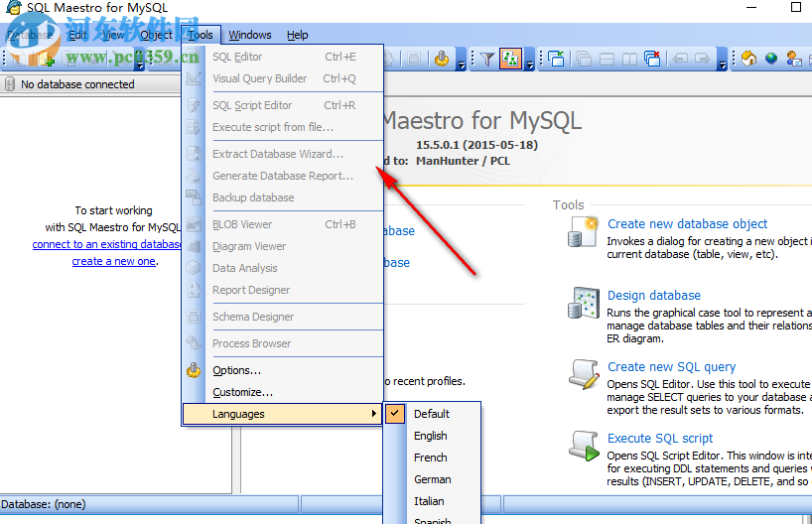This screenshot has width=812, height=524.
Task: Click Backup database menu entry
Action: click(283, 197)
